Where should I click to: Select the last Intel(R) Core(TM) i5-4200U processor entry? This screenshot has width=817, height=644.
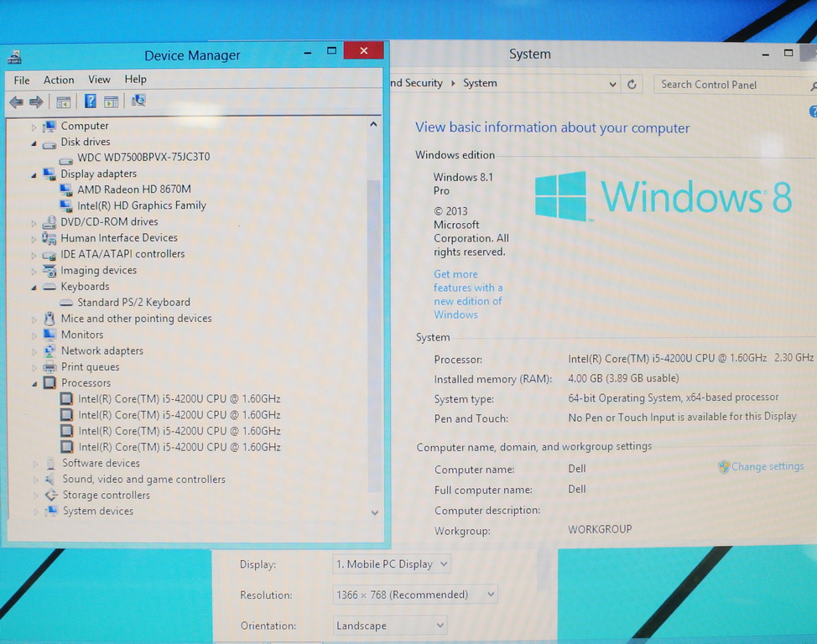click(x=180, y=447)
